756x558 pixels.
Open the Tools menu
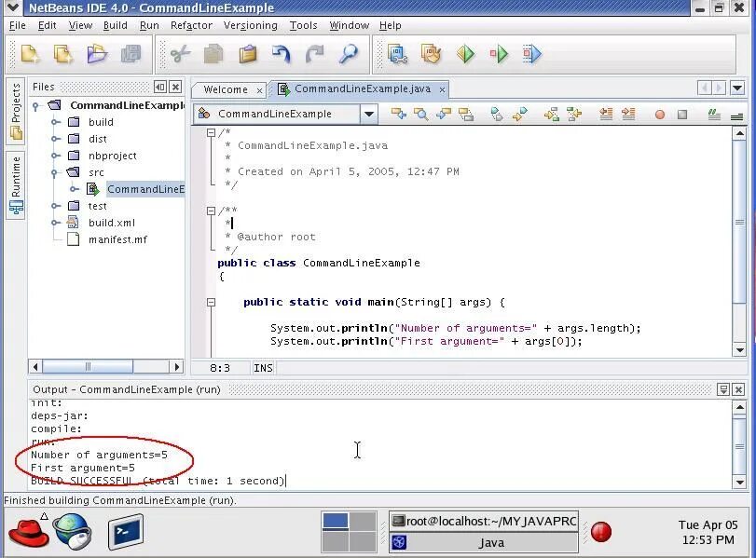[x=303, y=25]
